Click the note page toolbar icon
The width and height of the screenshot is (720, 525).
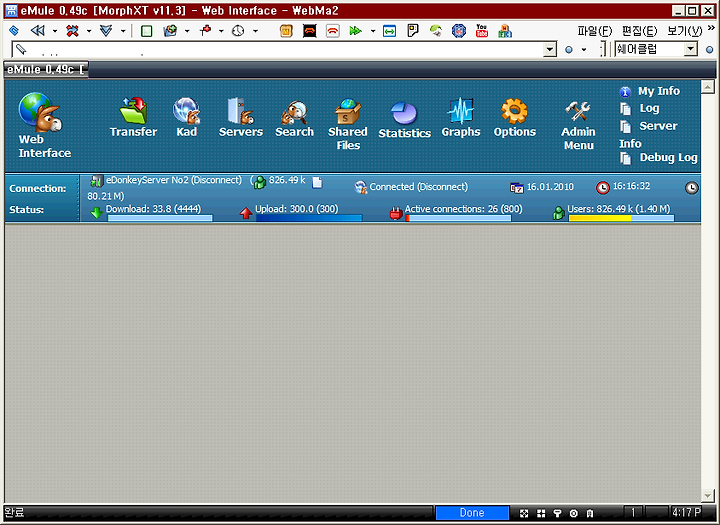point(413,31)
